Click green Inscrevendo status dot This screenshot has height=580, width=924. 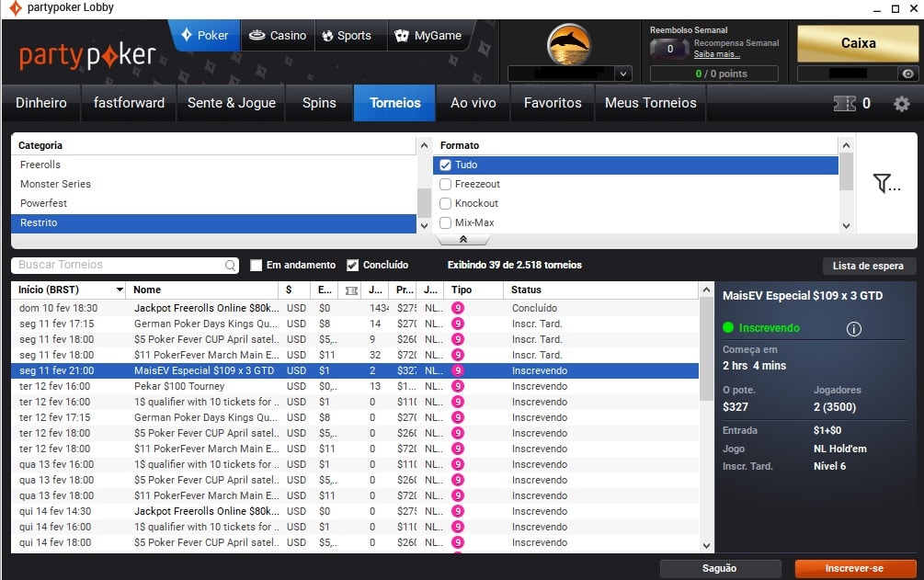(728, 328)
